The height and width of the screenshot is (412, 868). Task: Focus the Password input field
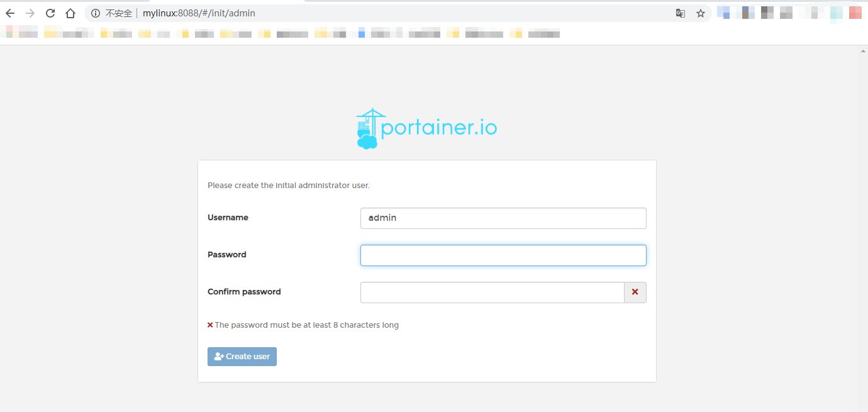[x=503, y=255]
